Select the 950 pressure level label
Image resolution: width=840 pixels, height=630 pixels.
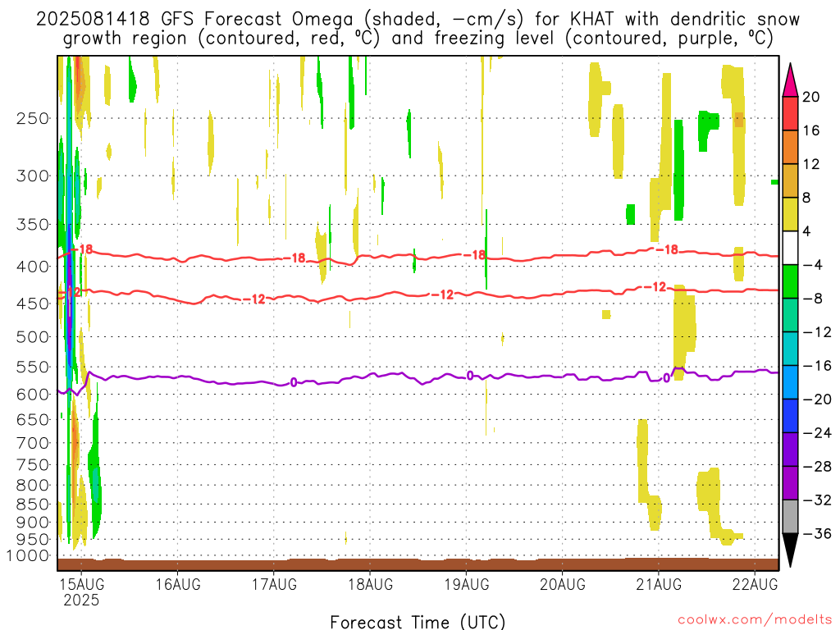(x=33, y=540)
